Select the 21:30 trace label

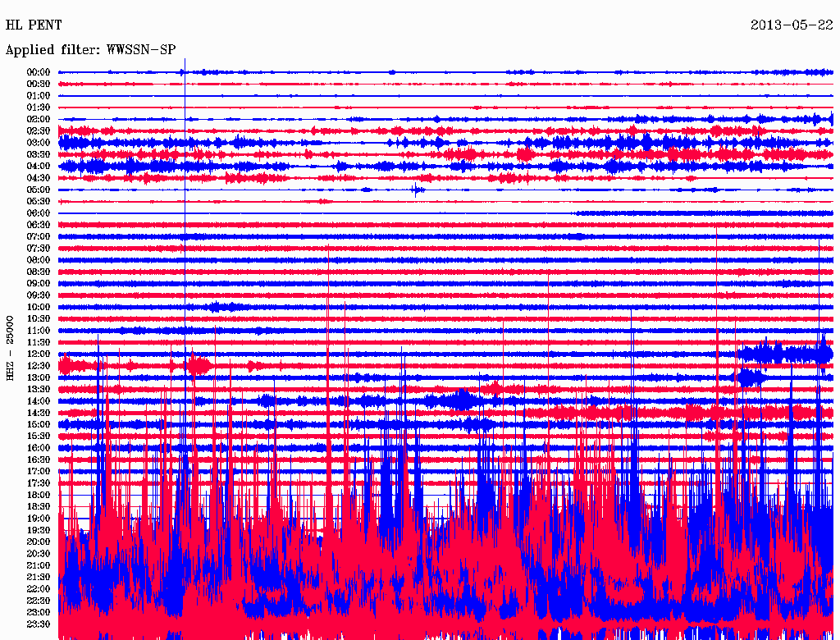pyautogui.click(x=39, y=577)
